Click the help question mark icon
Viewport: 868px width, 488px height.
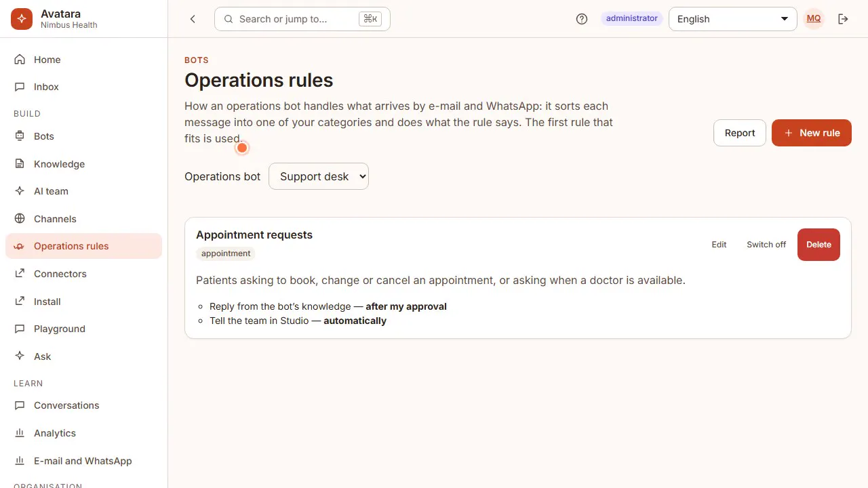pyautogui.click(x=582, y=19)
